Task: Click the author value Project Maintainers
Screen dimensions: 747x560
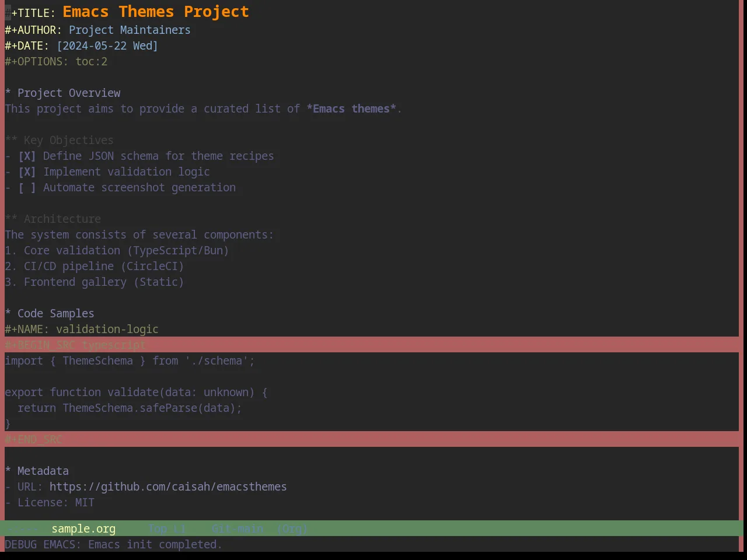Action: 130,30
